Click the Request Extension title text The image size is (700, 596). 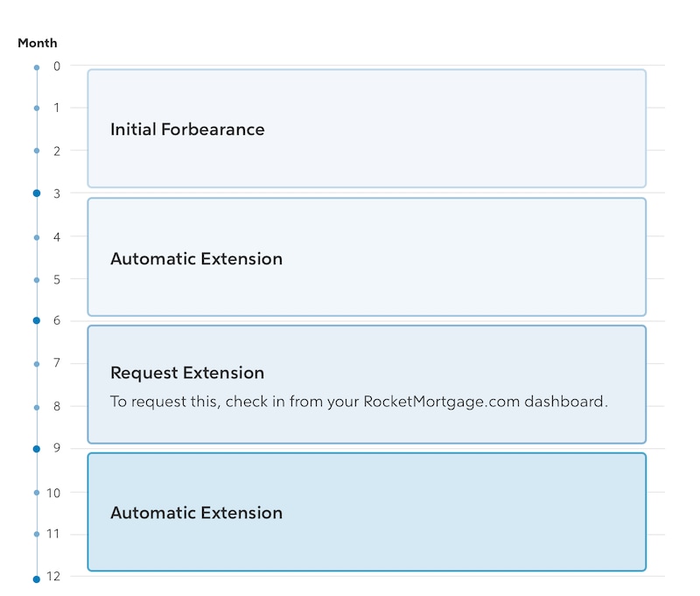187,373
